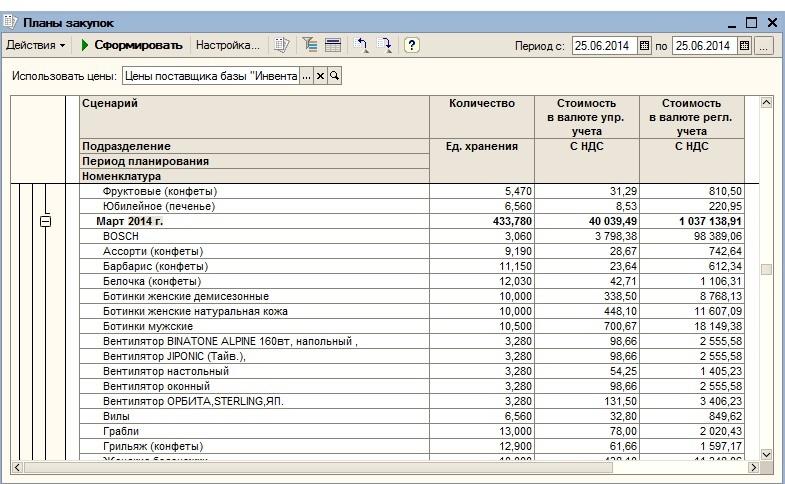The image size is (785, 484).
Task: Click the Период с date field
Action: 605,46
